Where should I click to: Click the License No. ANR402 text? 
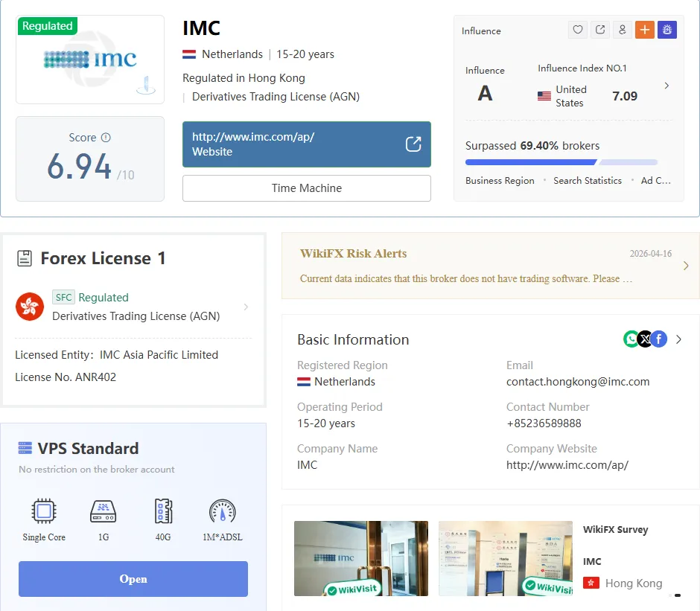(66, 377)
